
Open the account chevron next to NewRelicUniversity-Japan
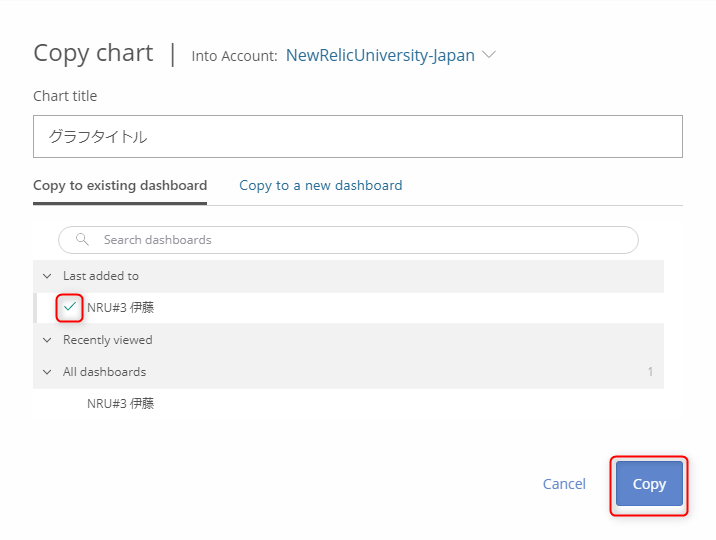[489, 55]
